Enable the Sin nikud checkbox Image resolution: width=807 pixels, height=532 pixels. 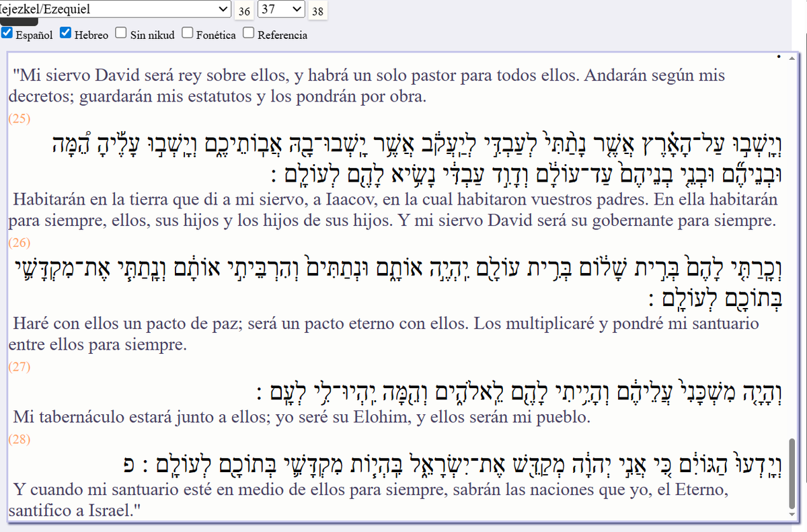click(x=120, y=32)
